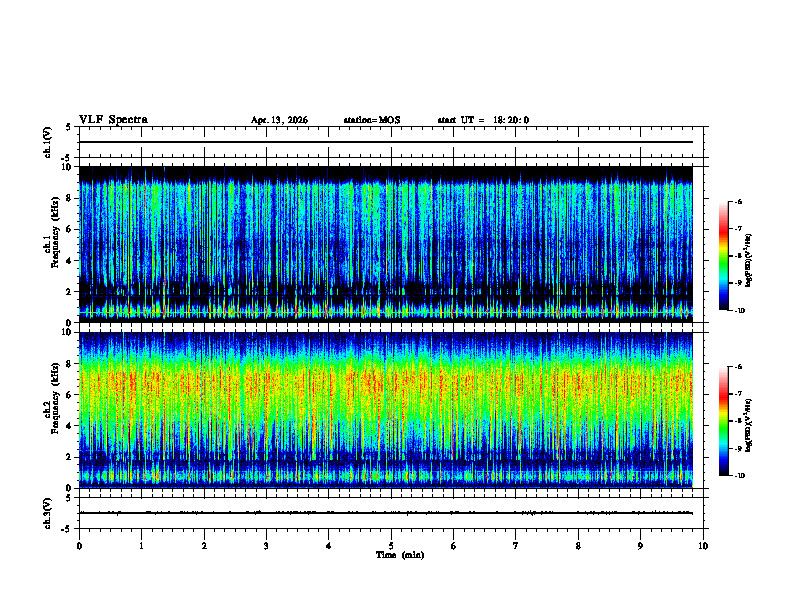
Task: Click the "-10" tick on ch.1 colorbar
Action: [x=739, y=311]
